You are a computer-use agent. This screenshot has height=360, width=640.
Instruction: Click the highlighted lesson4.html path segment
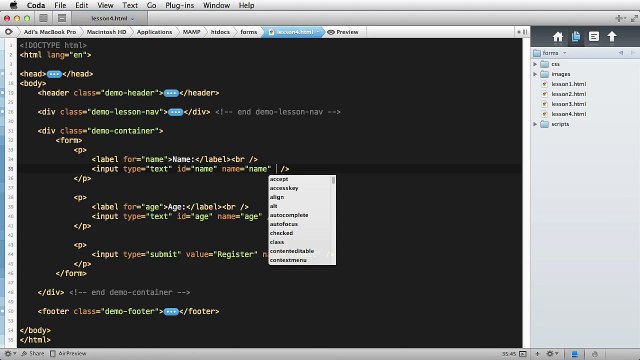[x=294, y=32]
